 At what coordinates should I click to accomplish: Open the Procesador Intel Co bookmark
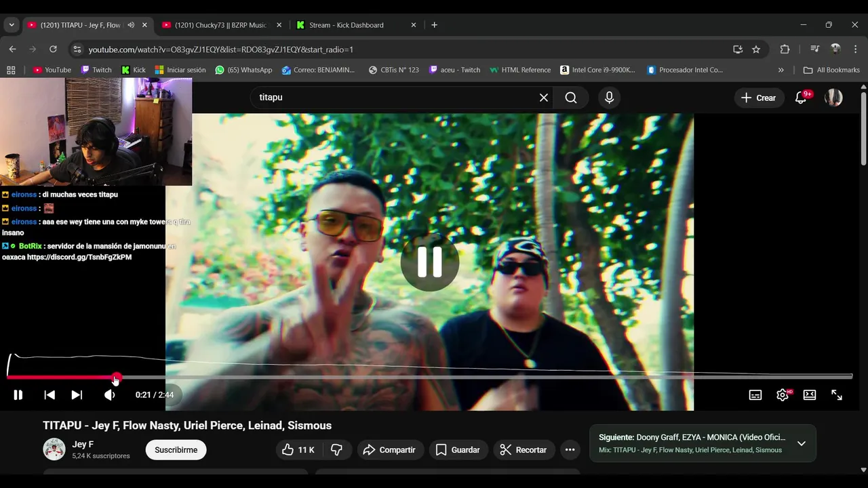click(686, 70)
